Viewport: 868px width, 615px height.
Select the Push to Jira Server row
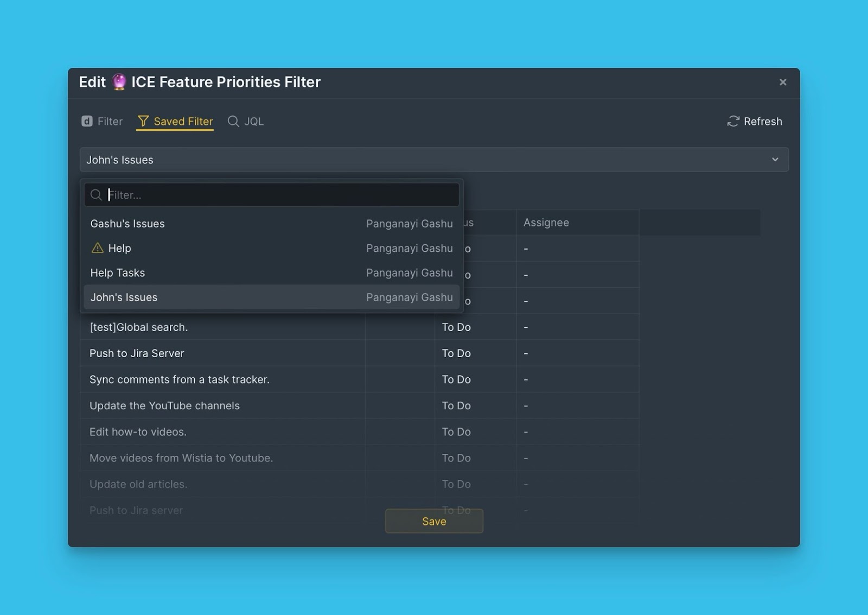tap(137, 353)
